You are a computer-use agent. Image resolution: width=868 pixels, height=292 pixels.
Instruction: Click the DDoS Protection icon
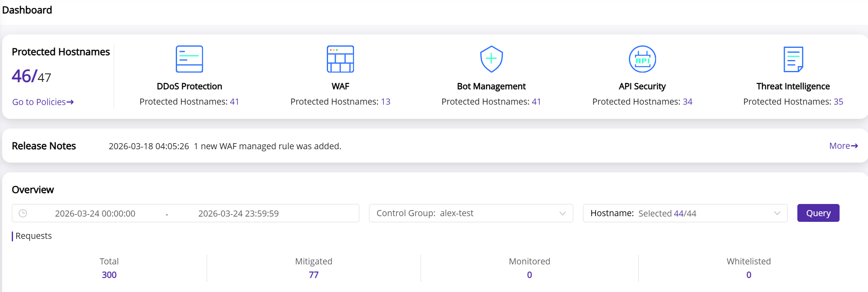189,59
